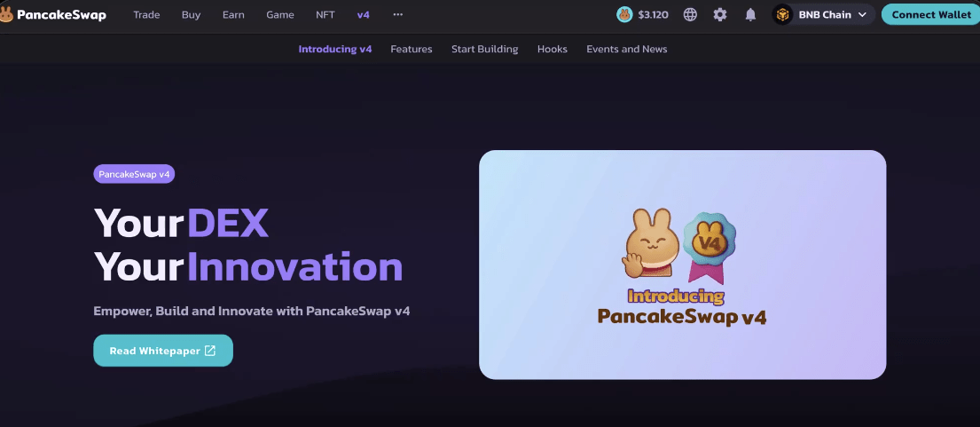The image size is (980, 427).
Task: Click the Your Innovation headline text
Action: (x=248, y=267)
